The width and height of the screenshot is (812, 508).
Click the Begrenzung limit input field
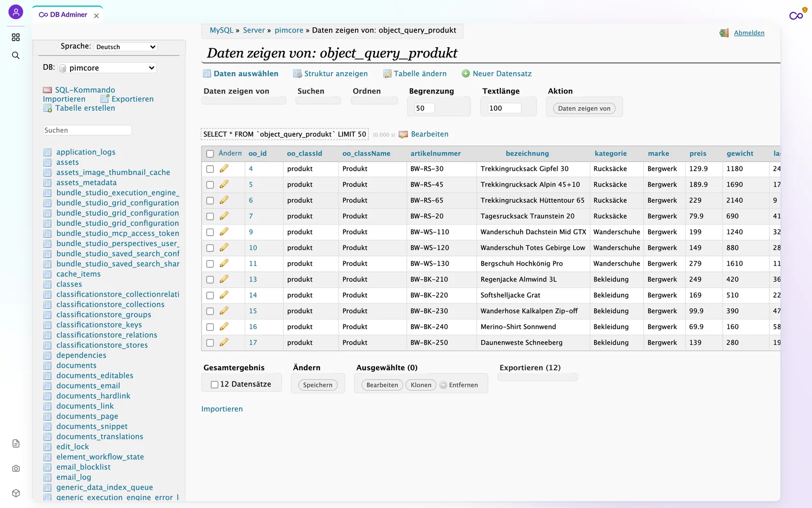[x=424, y=108]
